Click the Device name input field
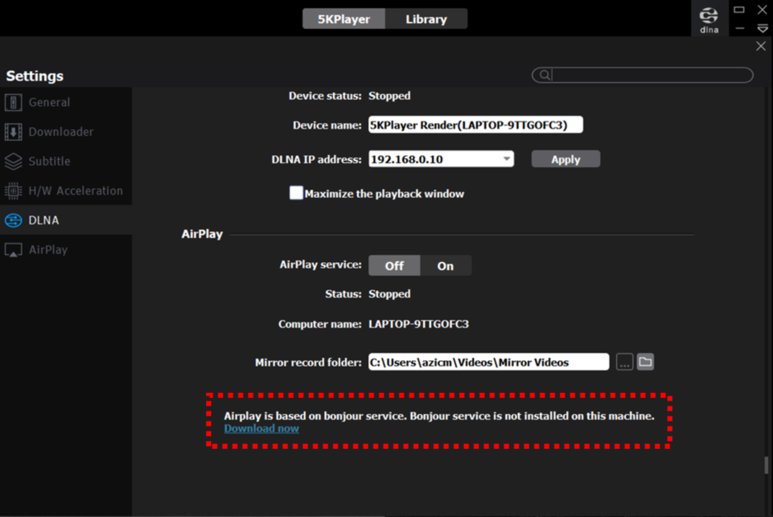 pos(476,125)
